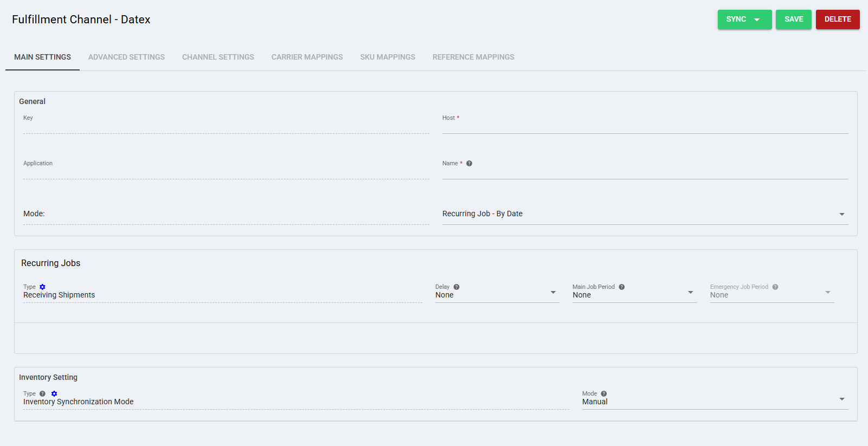868x446 pixels.
Task: Go to the Carrier Mappings tab
Action: point(307,57)
